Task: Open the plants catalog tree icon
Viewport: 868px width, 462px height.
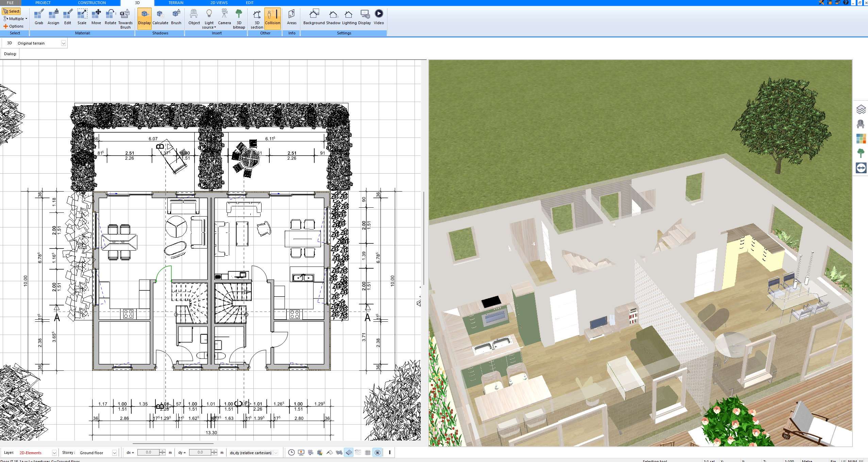Action: (861, 153)
